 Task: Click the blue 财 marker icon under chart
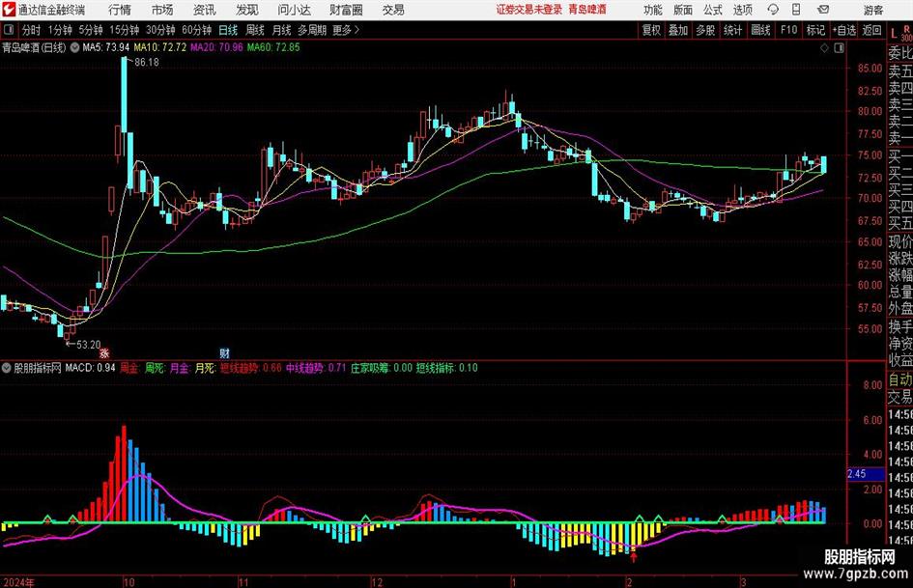[225, 352]
